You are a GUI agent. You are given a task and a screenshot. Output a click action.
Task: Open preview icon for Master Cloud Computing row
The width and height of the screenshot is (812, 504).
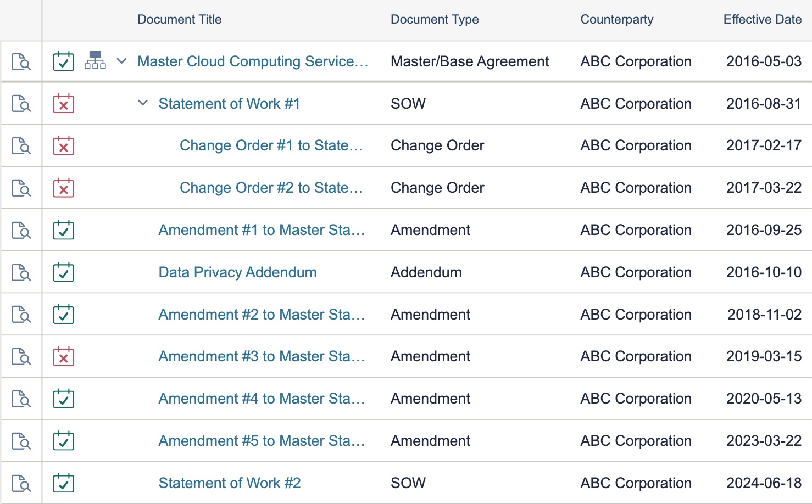21,61
